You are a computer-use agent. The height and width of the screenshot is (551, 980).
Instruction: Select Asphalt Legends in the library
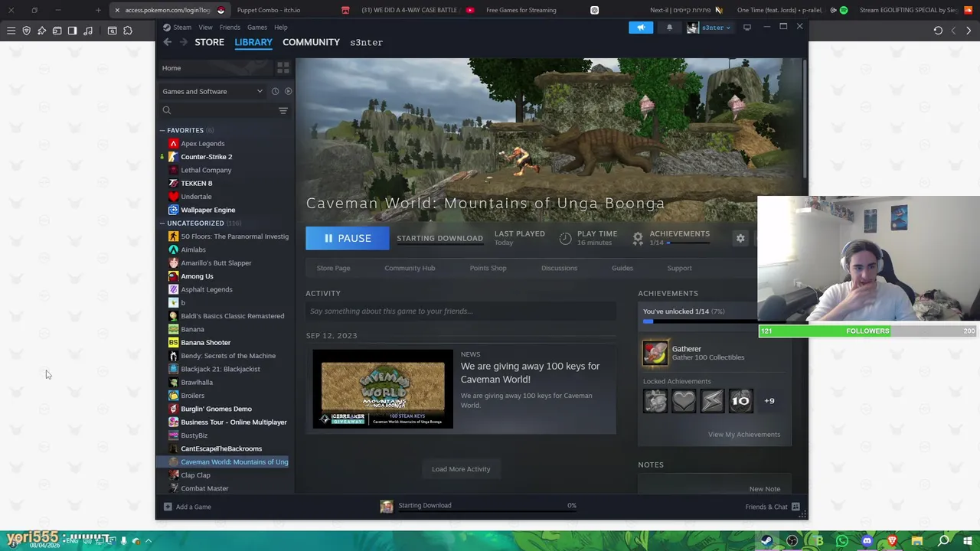point(206,289)
